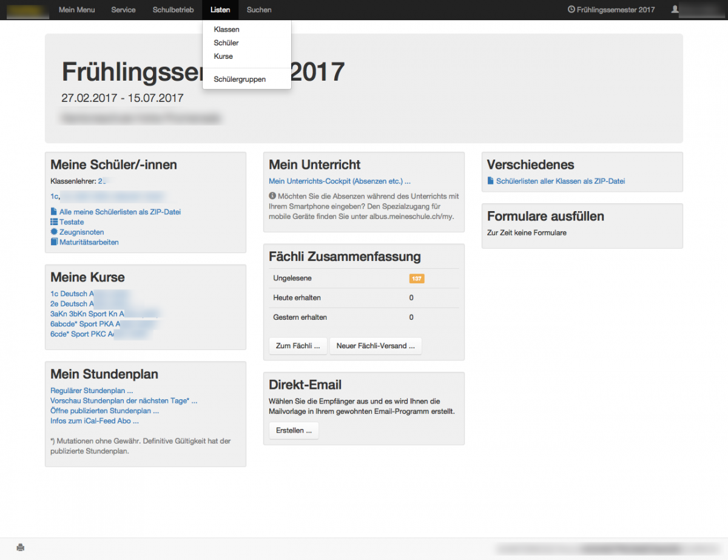Image resolution: width=728 pixels, height=560 pixels.
Task: Click the user profile icon in top bar
Action: click(x=675, y=10)
